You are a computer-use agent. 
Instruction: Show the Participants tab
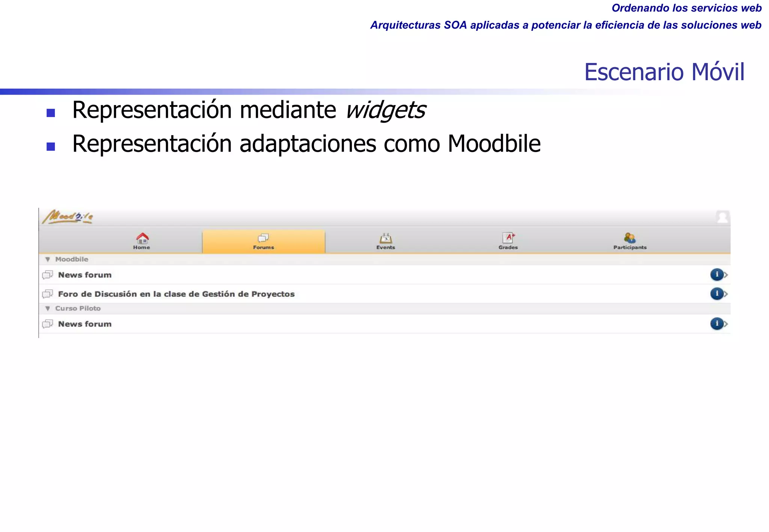[630, 241]
